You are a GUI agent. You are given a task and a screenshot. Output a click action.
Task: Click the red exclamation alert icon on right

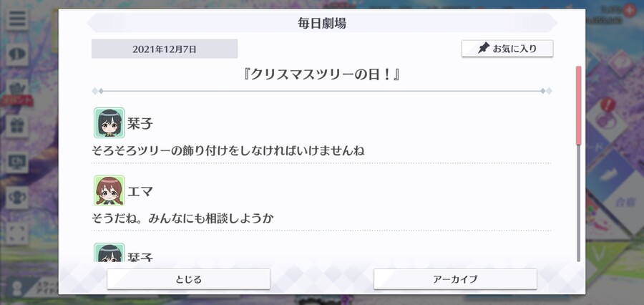coord(608,105)
